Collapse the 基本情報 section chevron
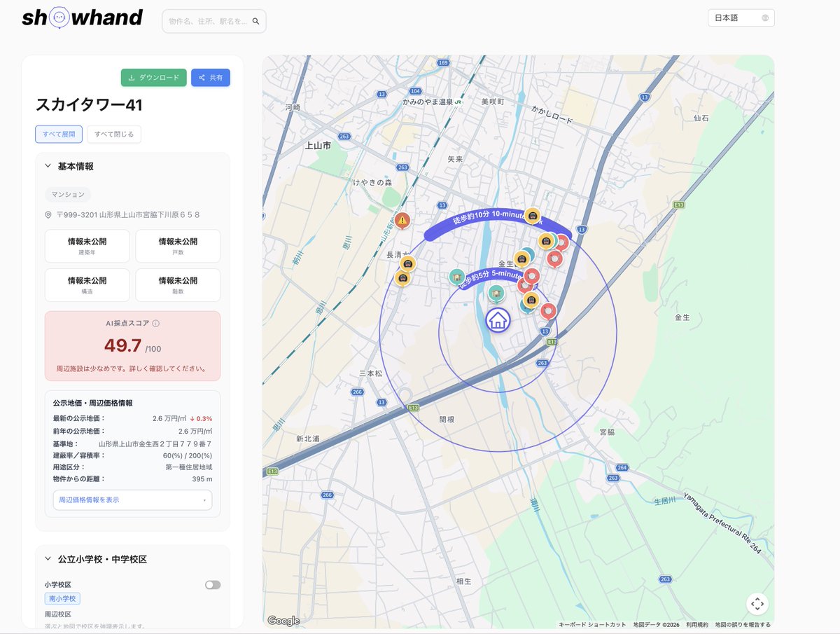This screenshot has height=634, width=840. tap(48, 166)
